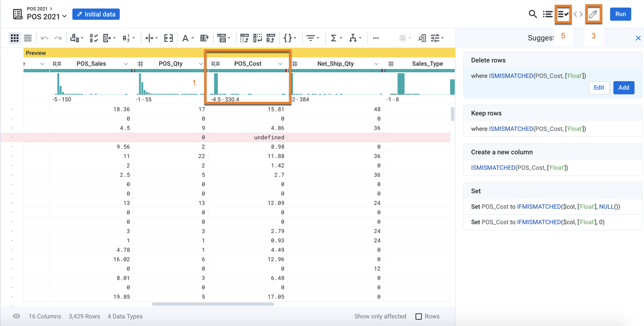
Task: Click the search magnifier icon
Action: pyautogui.click(x=532, y=14)
